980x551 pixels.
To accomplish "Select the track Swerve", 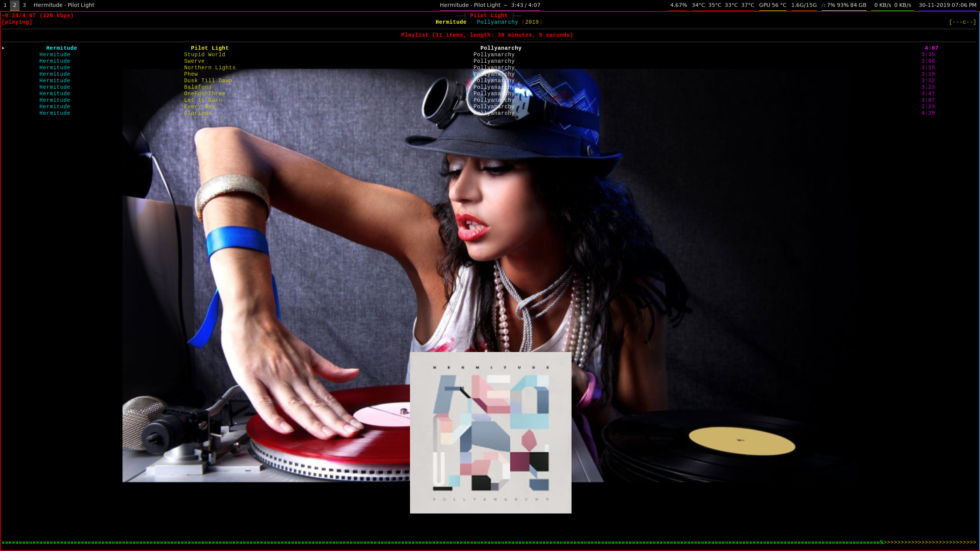I will [x=194, y=61].
